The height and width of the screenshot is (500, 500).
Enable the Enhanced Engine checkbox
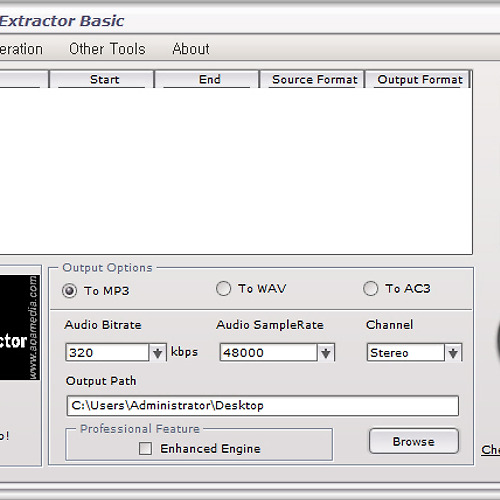click(x=145, y=448)
